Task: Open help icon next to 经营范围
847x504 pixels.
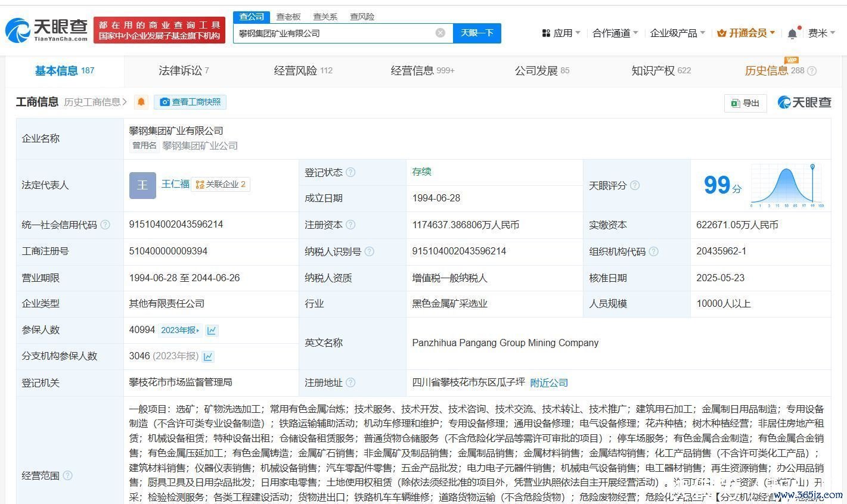Action: pos(67,475)
